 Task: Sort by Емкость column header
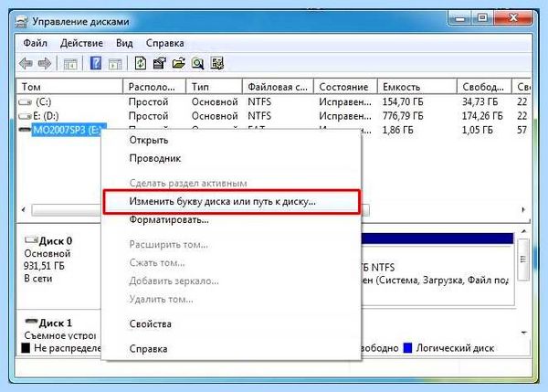pos(417,87)
